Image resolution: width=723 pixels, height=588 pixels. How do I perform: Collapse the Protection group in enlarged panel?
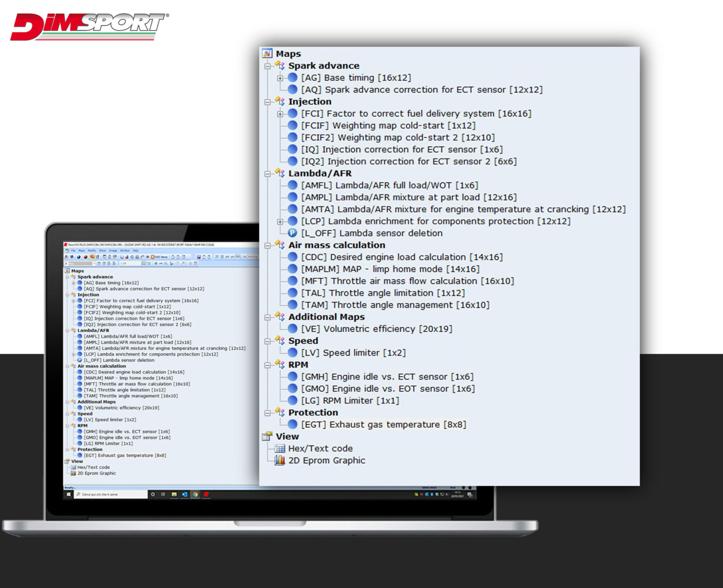tap(268, 413)
